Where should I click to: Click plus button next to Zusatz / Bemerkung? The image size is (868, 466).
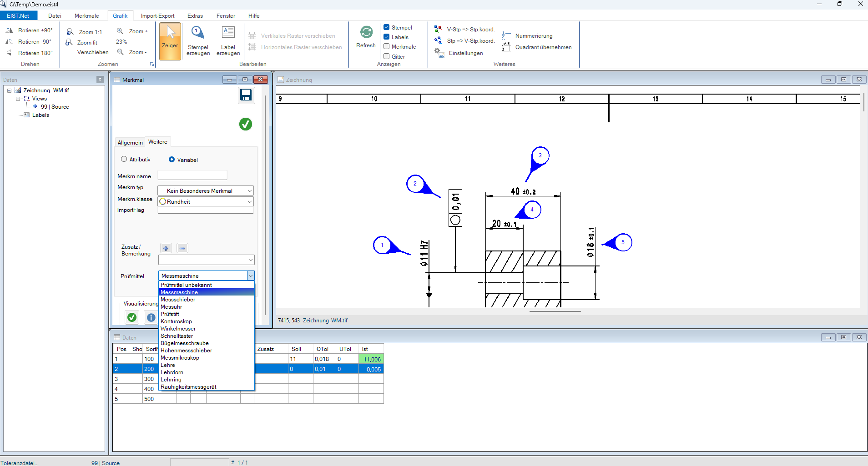click(166, 248)
